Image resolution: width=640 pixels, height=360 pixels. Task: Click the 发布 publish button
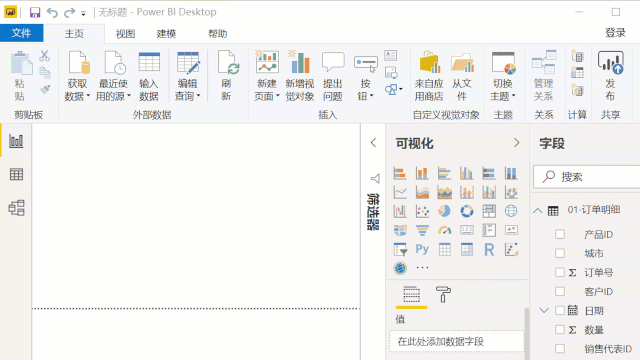[610, 76]
